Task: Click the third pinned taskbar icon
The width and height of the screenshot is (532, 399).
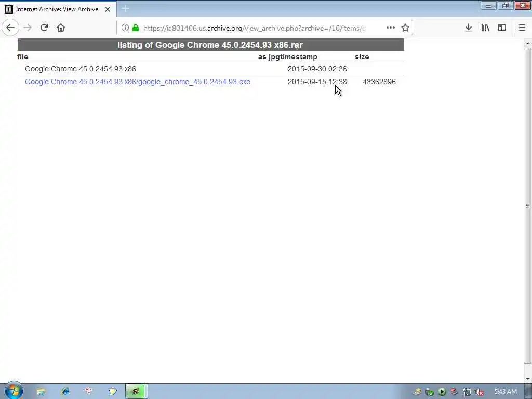Action: point(89,392)
